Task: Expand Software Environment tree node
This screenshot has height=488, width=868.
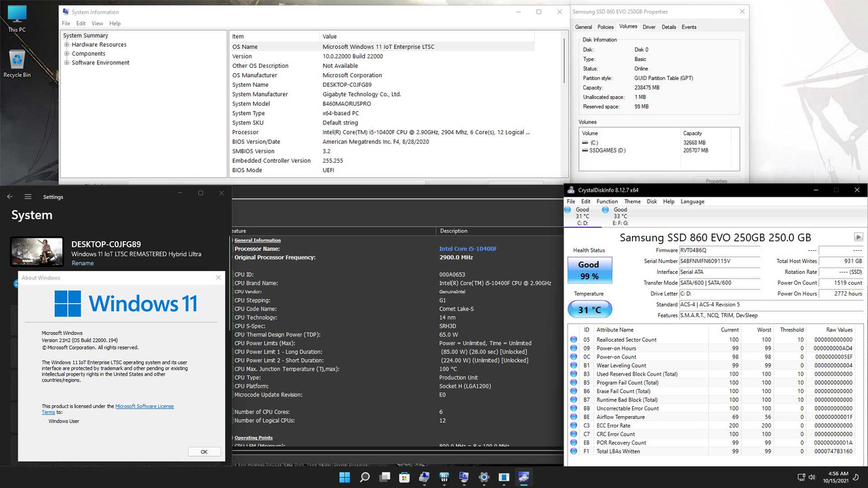Action: (x=67, y=62)
